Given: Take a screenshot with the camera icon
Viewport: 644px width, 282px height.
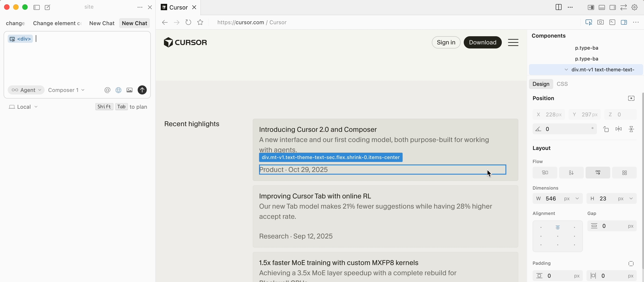Looking at the screenshot, I should [x=600, y=22].
